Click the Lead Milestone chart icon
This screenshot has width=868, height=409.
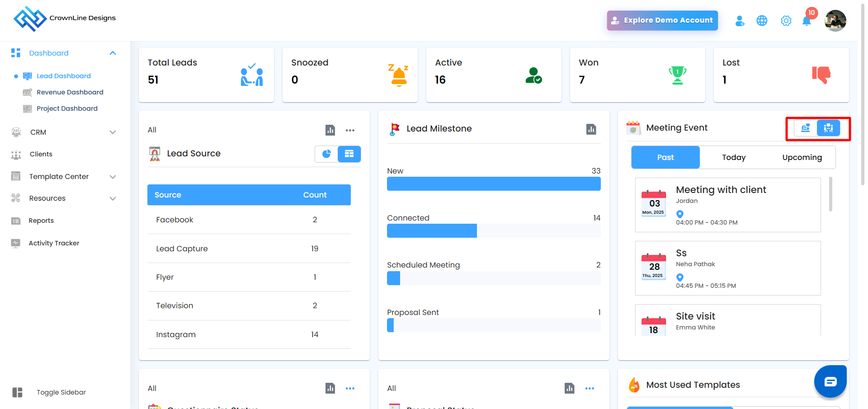[591, 129]
